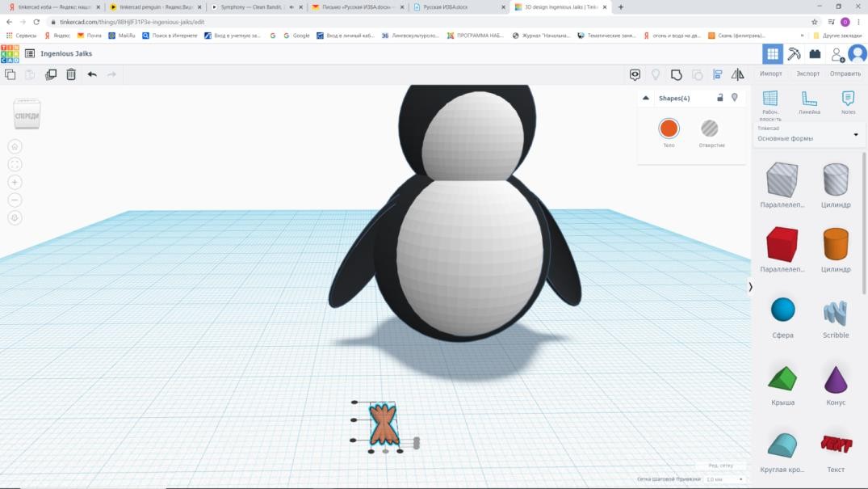Duplicate the selected shapes
The width and height of the screenshot is (868, 489).
click(x=51, y=74)
